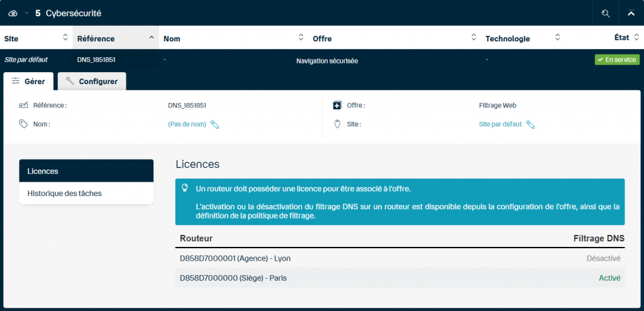This screenshot has height=311, width=644.
Task: Click the lightbulb info icon in Licences
Action: click(x=185, y=188)
